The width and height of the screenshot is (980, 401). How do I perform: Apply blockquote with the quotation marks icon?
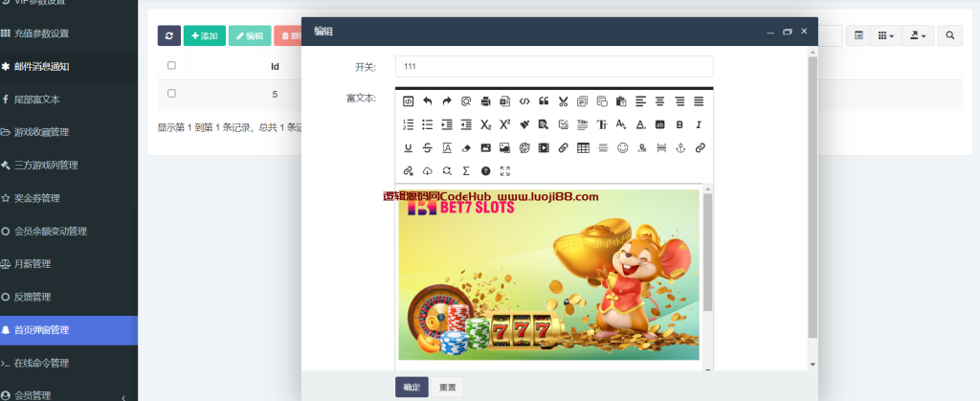(x=544, y=101)
